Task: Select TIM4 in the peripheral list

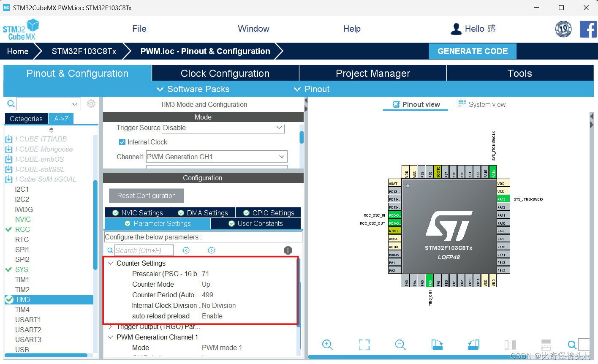Action: click(22, 310)
